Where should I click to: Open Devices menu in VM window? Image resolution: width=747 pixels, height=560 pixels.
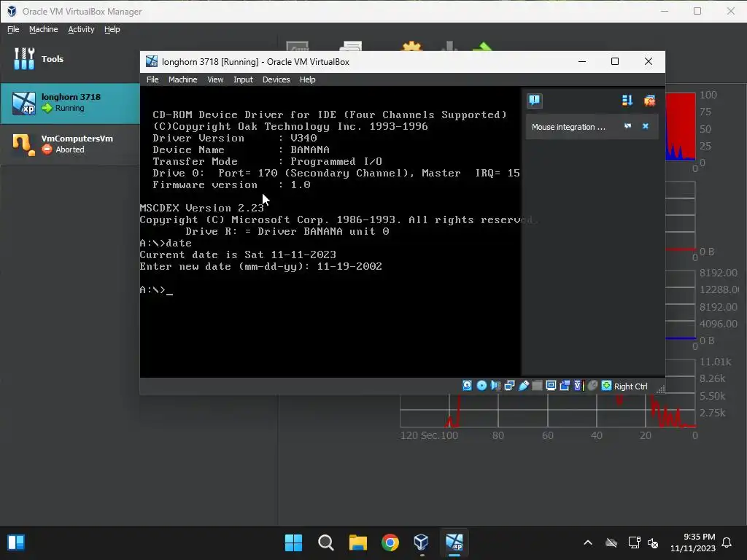click(276, 79)
